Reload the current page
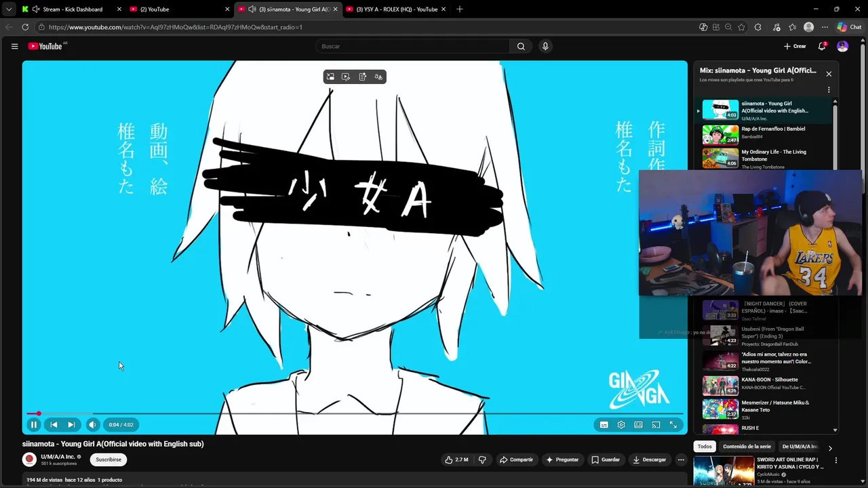 (25, 27)
